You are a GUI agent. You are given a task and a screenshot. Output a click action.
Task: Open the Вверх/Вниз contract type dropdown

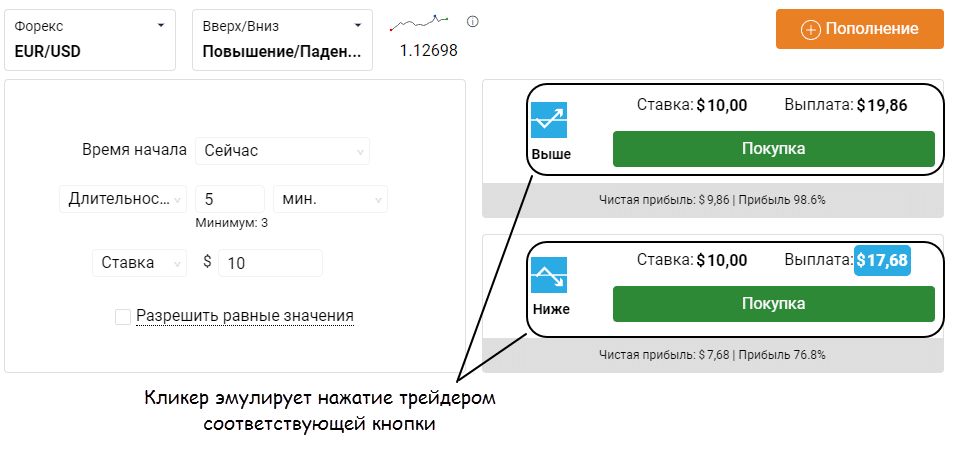pyautogui.click(x=282, y=40)
